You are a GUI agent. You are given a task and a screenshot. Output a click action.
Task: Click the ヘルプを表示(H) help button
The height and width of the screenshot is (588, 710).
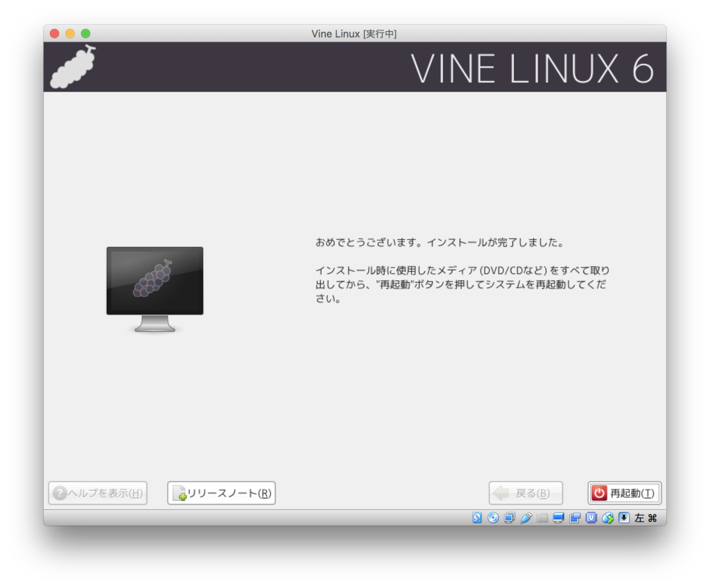tap(98, 493)
